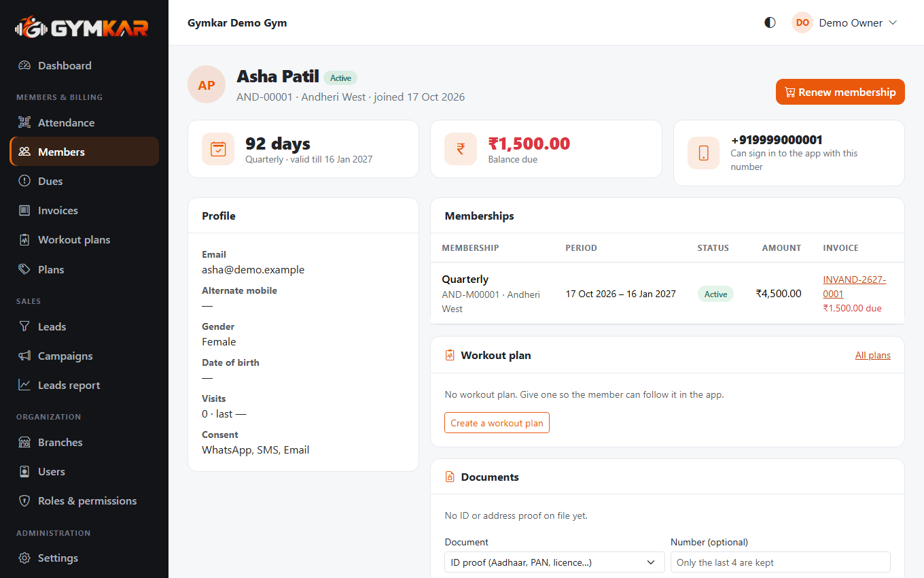
Task: Click the Leads funnel icon
Action: point(24,327)
